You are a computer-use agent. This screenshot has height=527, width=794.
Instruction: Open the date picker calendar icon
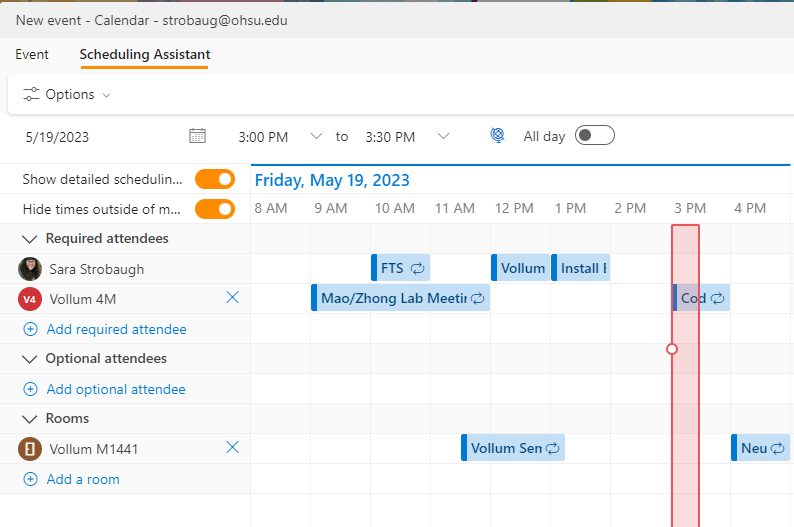coord(197,136)
